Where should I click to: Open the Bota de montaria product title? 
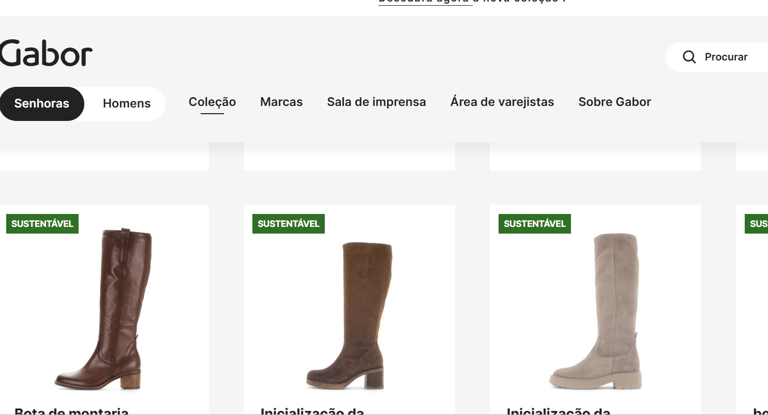tap(72, 411)
